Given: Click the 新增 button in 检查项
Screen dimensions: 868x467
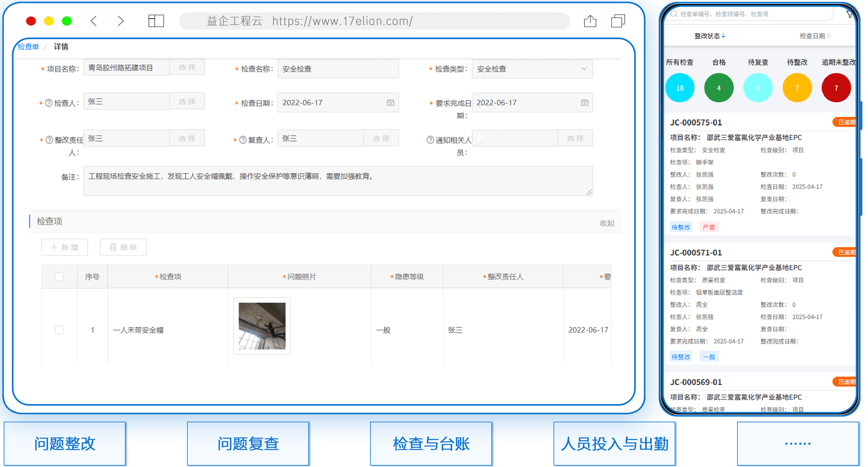Looking at the screenshot, I should (65, 247).
